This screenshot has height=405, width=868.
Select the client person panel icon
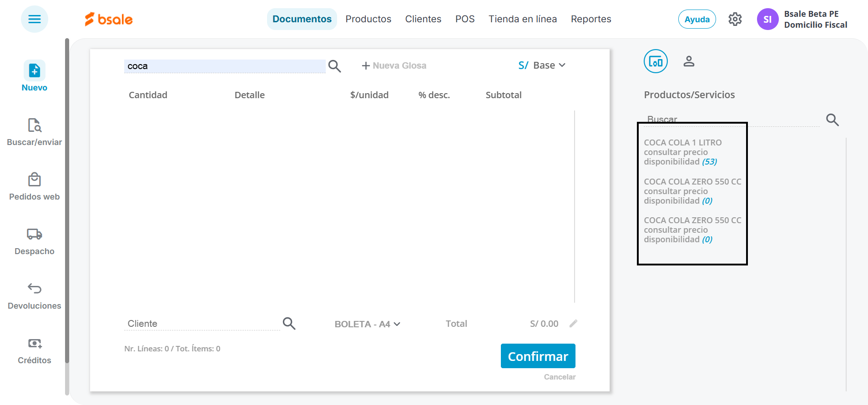click(x=689, y=61)
